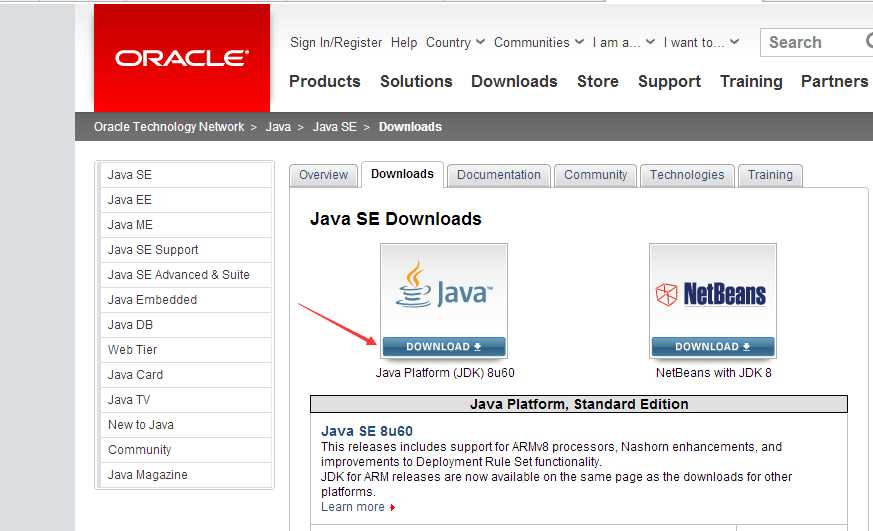Click the Java Platform (JDK) 8u60 caption
This screenshot has height=531, width=873.
tap(445, 373)
